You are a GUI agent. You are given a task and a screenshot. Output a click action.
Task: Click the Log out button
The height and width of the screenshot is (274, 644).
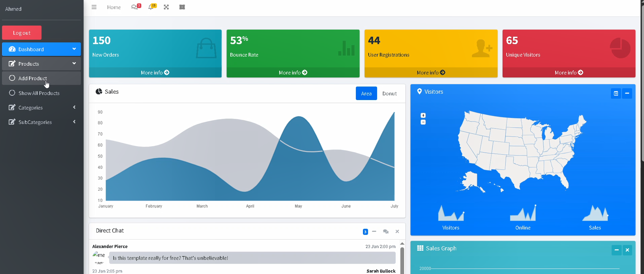pos(22,33)
